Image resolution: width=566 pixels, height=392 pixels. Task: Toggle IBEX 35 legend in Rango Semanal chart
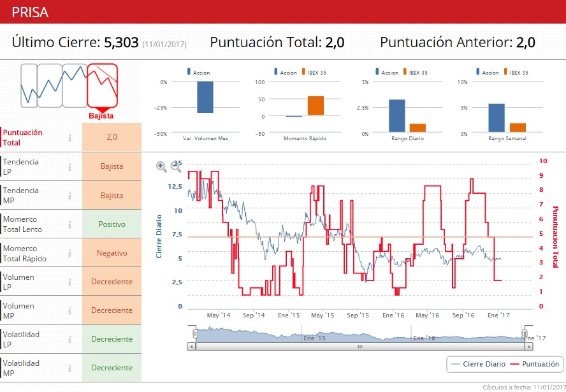tap(516, 72)
